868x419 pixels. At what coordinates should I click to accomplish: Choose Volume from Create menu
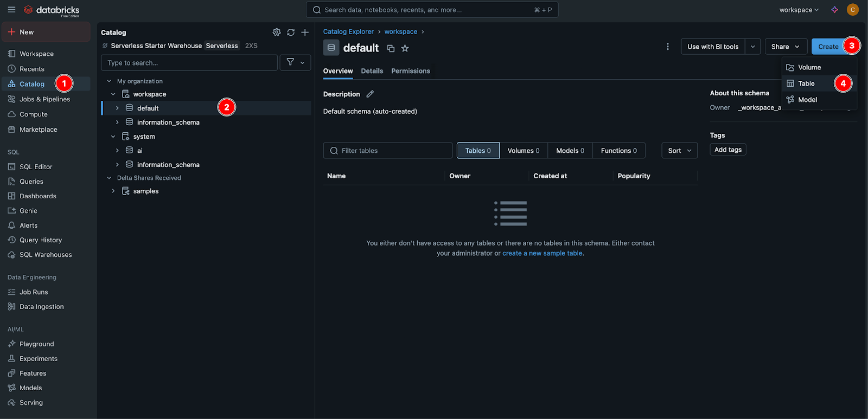pos(819,67)
